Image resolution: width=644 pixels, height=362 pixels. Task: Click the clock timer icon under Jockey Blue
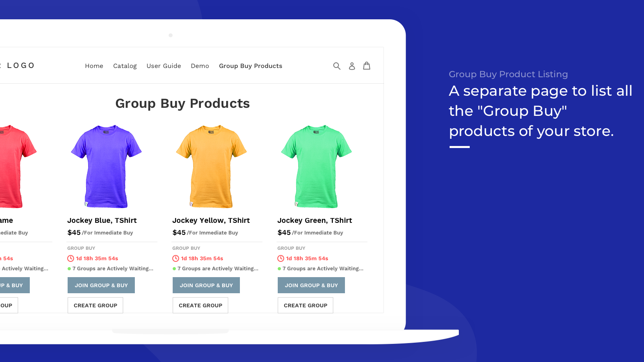[70, 259]
